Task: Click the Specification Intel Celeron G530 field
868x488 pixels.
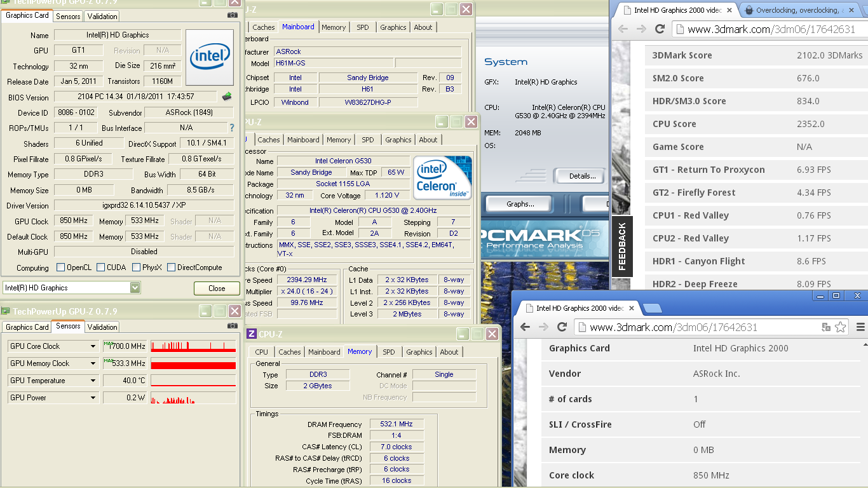Action: 373,210
